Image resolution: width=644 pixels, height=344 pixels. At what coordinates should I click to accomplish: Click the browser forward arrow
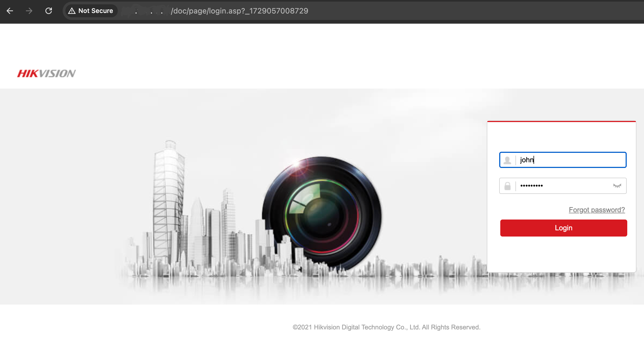(29, 11)
